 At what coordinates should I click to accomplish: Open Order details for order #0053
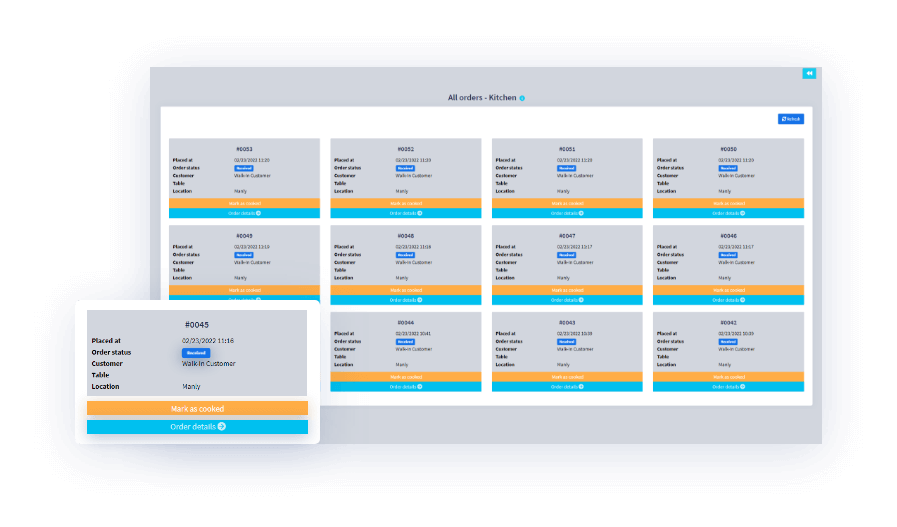click(x=244, y=213)
